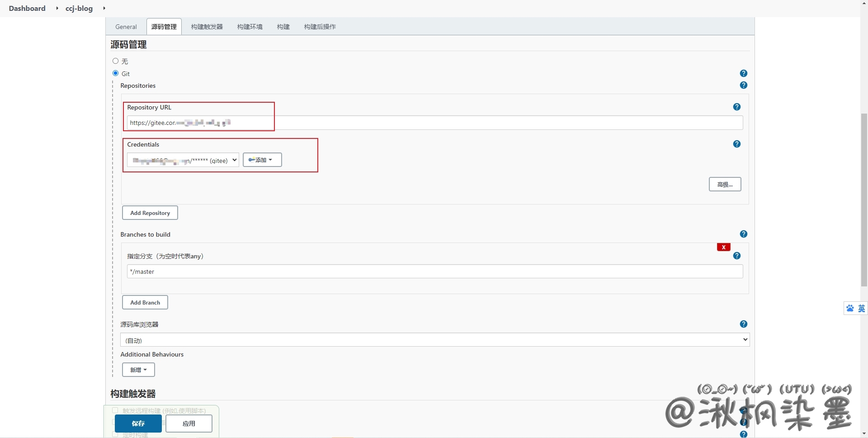The image size is (868, 438).
Task: Open help icon for Credentials field
Action: 737,144
